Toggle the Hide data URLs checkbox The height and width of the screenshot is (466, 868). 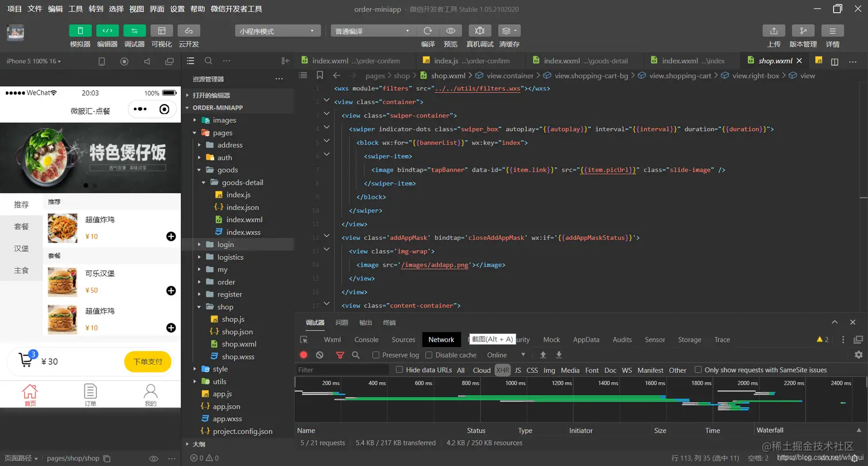pyautogui.click(x=400, y=370)
